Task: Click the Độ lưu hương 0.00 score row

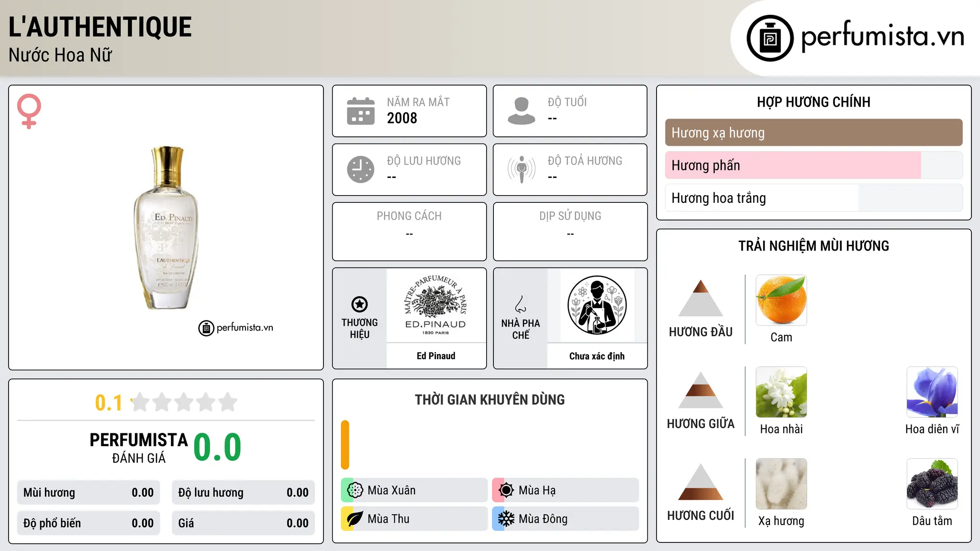Action: [243, 493]
